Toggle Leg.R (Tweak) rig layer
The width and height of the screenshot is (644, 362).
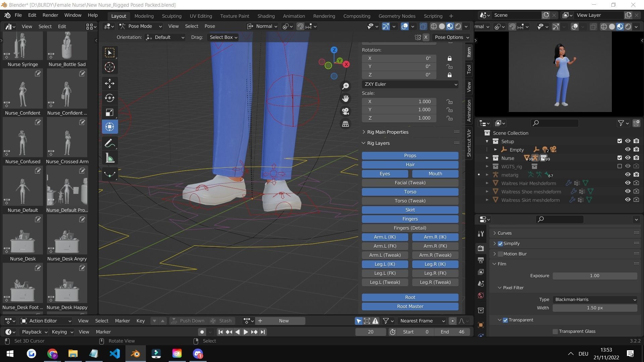[435, 283]
